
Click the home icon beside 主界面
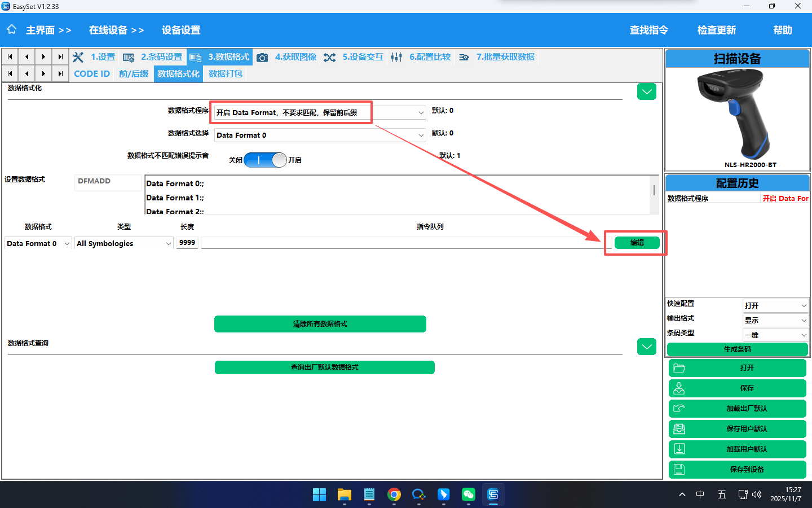pyautogui.click(x=12, y=29)
